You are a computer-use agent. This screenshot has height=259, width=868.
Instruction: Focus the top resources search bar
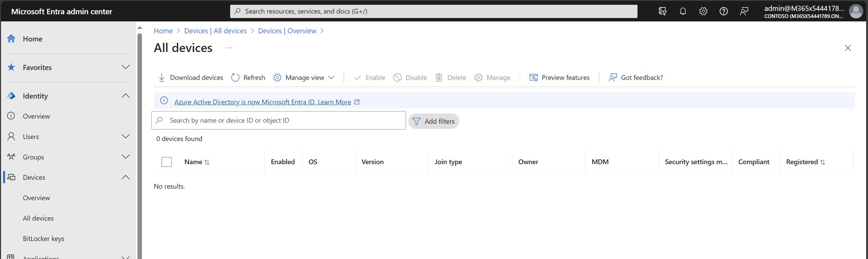[x=433, y=11]
